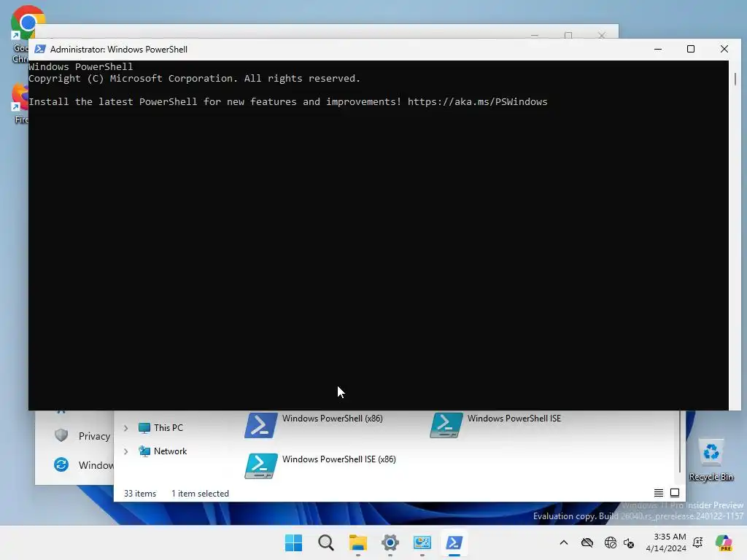Switch File Explorer to details view
The width and height of the screenshot is (747, 560).
pos(659,493)
